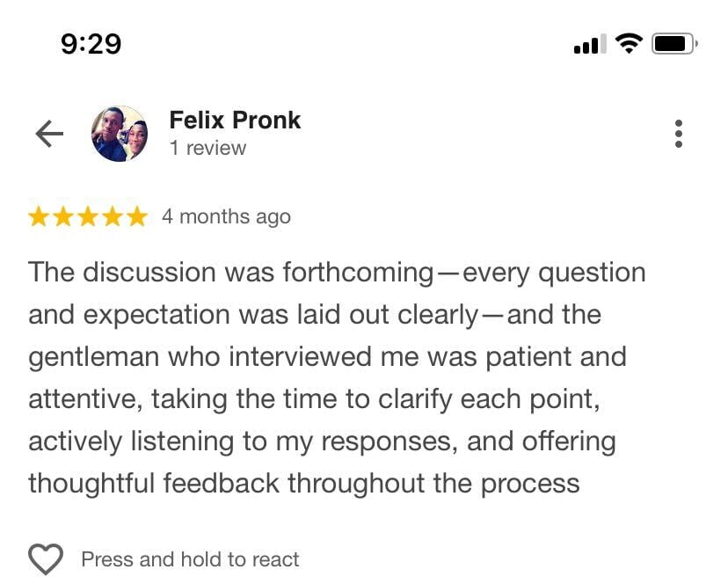Open the three-dot more options menu
The width and height of the screenshot is (728, 584).
coord(678,134)
